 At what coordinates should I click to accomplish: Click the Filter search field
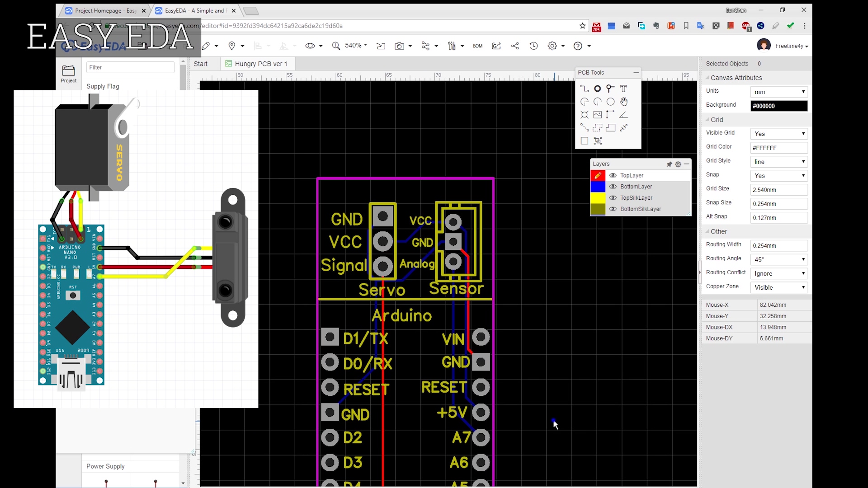pyautogui.click(x=130, y=67)
